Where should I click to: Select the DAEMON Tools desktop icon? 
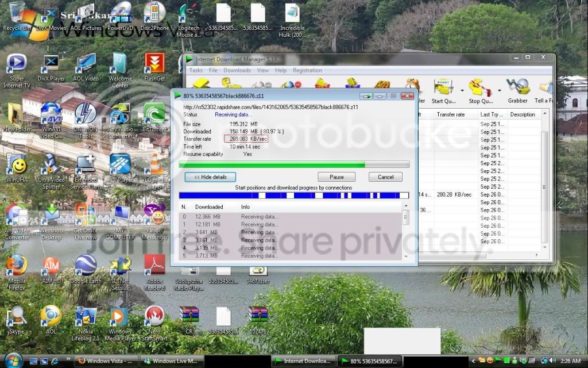pos(86,121)
